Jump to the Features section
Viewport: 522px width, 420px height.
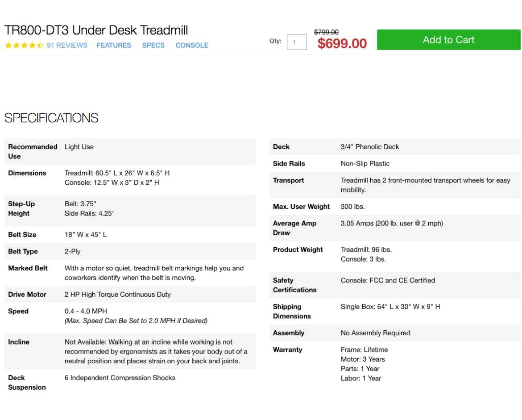tap(114, 46)
